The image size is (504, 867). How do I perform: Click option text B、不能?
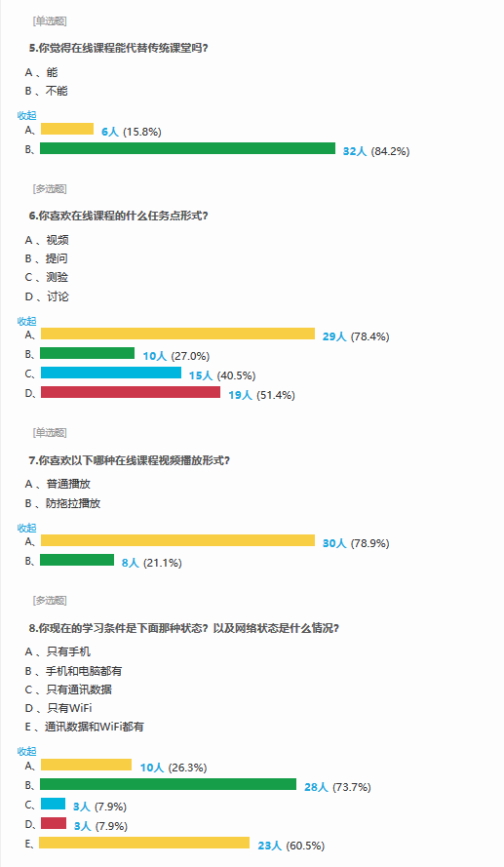point(47,92)
